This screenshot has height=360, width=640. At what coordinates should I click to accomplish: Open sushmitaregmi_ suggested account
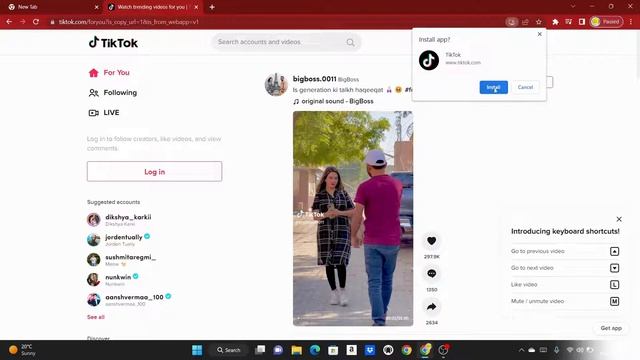tap(122, 260)
